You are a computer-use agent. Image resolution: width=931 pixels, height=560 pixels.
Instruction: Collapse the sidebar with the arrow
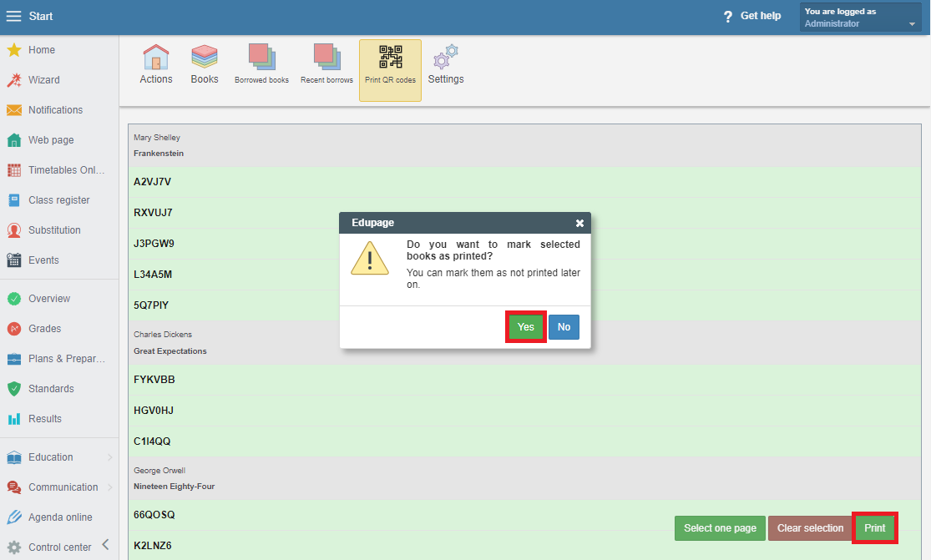(x=106, y=545)
